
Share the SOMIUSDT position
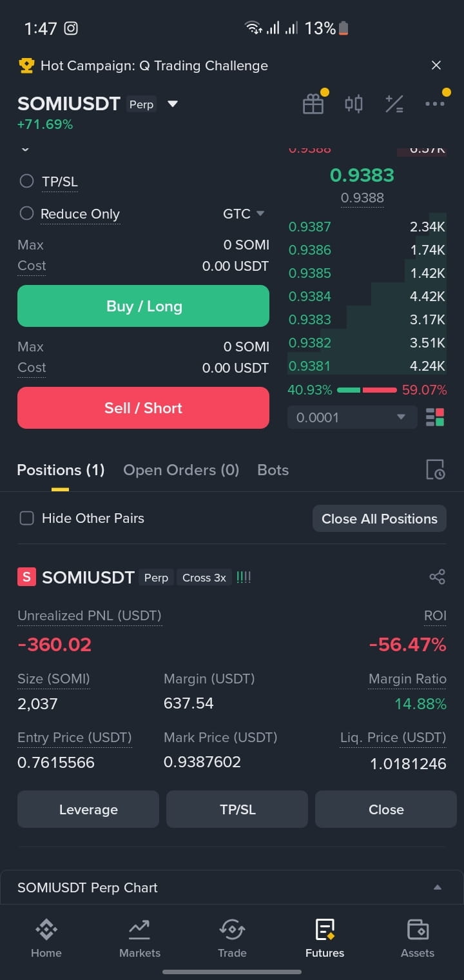pyautogui.click(x=437, y=577)
